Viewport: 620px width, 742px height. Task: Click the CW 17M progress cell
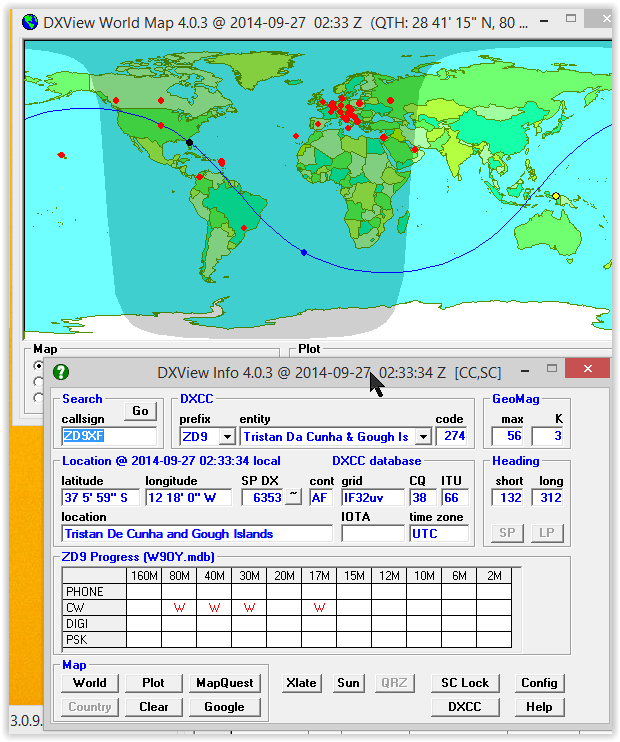[x=319, y=608]
